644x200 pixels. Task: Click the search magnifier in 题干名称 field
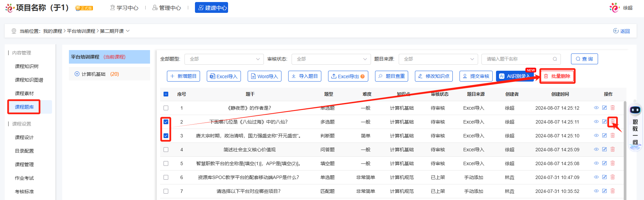(555, 59)
